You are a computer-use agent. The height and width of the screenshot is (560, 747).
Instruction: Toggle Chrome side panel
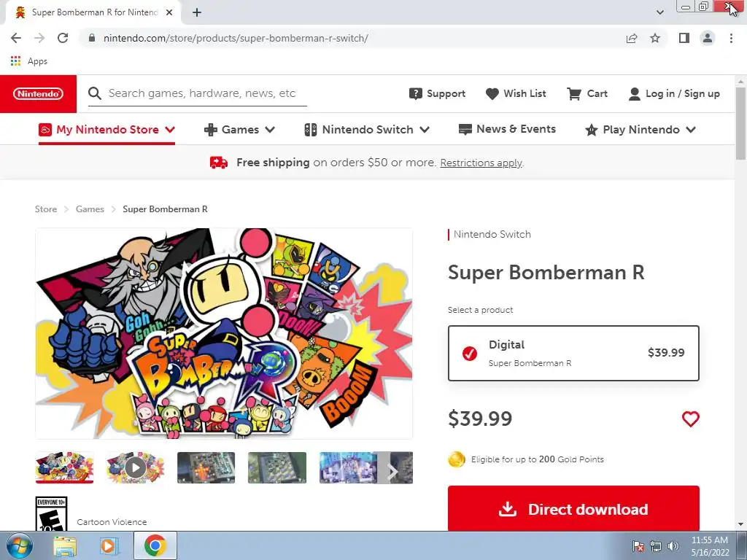click(x=684, y=38)
